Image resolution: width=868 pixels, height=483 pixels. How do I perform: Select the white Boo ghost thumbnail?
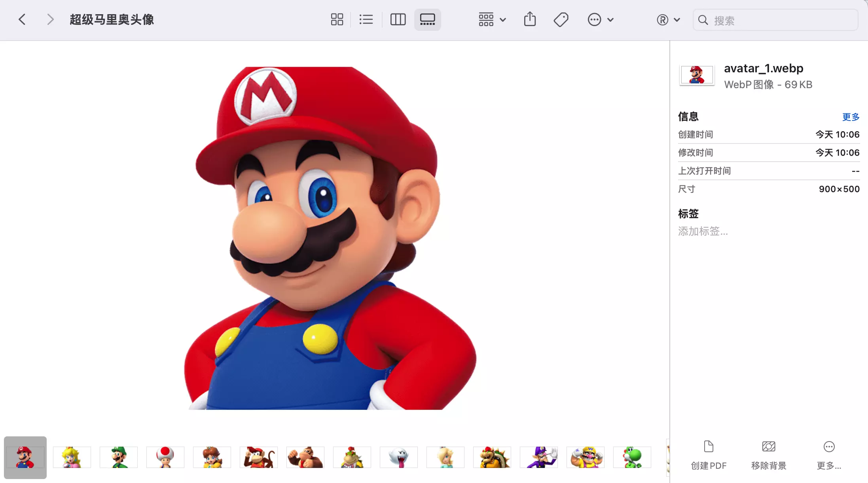point(398,457)
